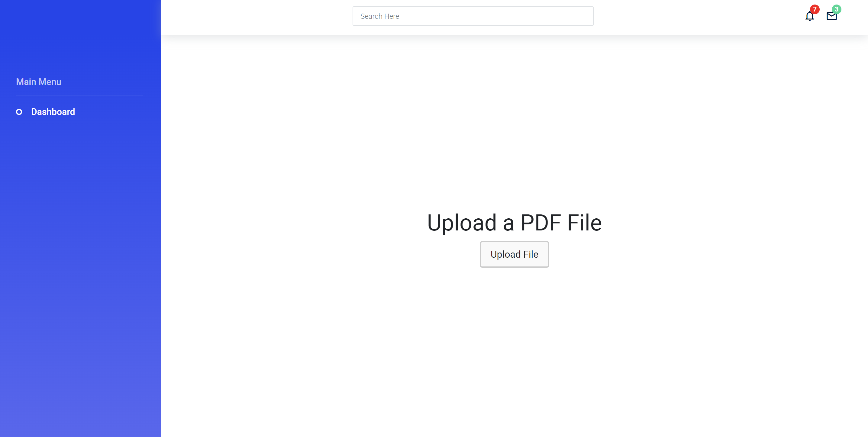Viewport: 868px width, 437px height.
Task: View unread notifications via the bell
Action: [x=809, y=16]
